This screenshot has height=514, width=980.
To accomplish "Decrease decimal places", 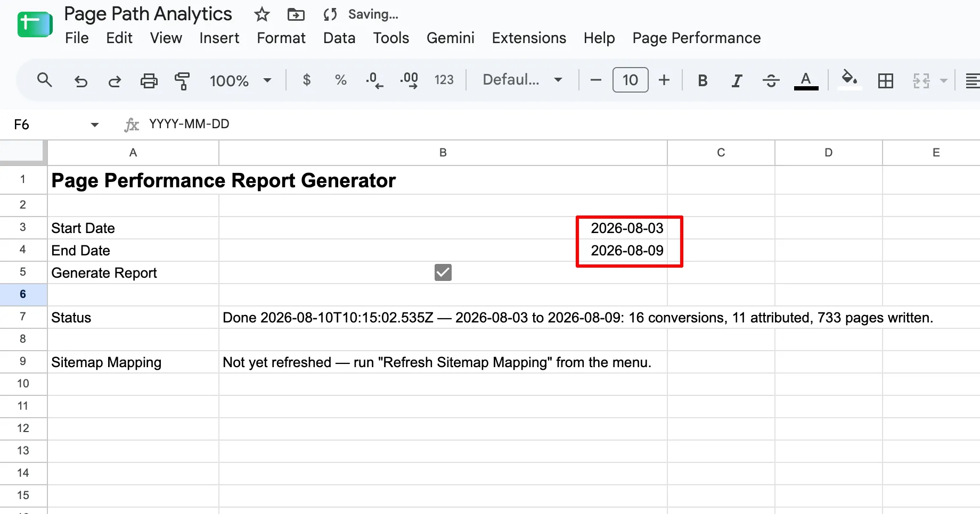I will [374, 80].
